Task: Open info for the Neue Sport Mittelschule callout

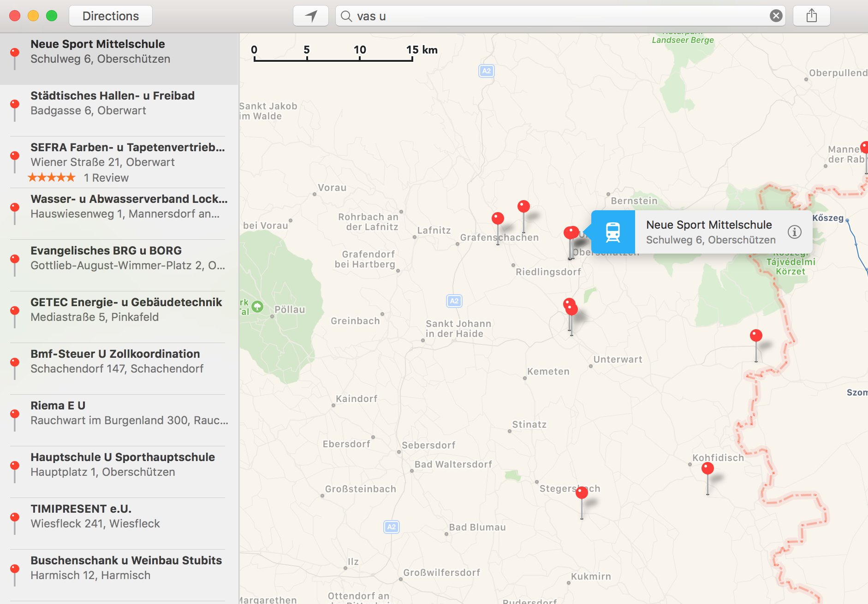Action: tap(794, 232)
